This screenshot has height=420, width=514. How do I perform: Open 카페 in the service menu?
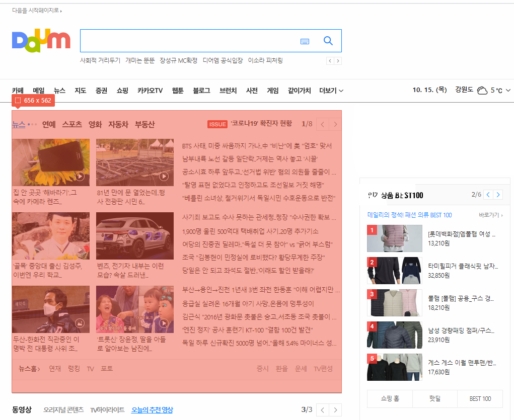(18, 91)
